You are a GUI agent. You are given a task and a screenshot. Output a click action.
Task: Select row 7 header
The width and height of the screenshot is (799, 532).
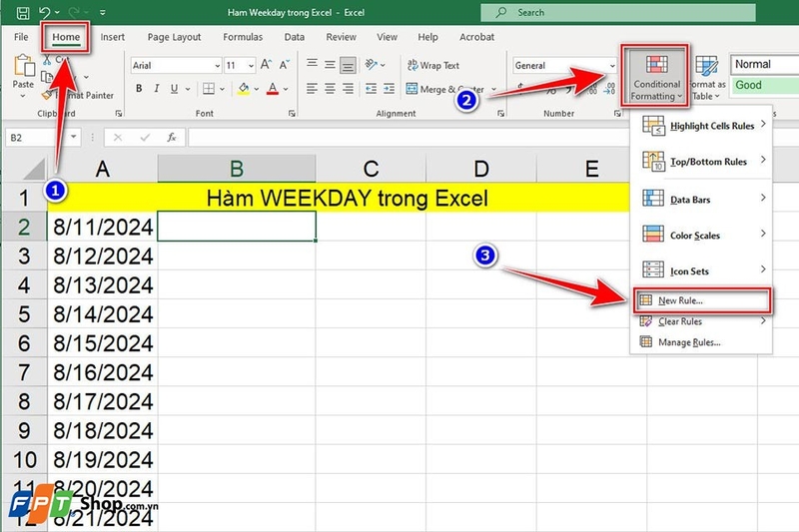24,372
